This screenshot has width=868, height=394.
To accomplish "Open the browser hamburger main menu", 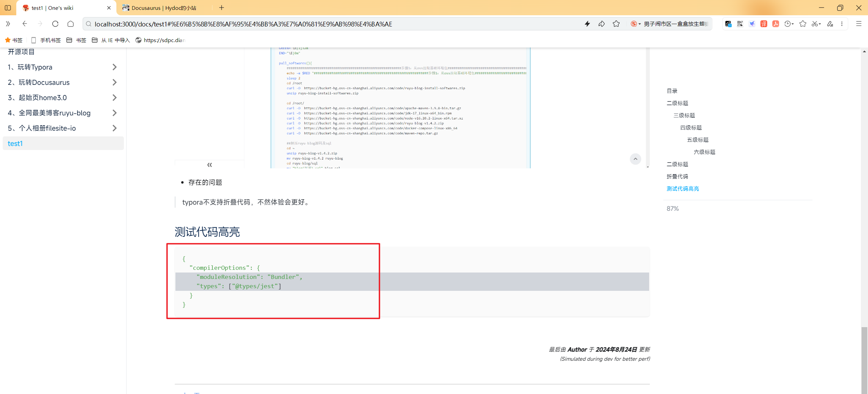I will point(859,24).
